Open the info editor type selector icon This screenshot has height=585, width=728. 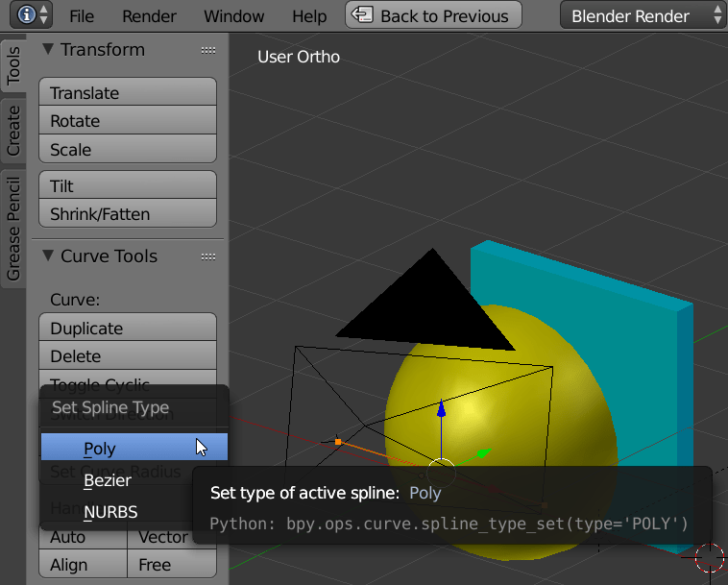pos(31,15)
